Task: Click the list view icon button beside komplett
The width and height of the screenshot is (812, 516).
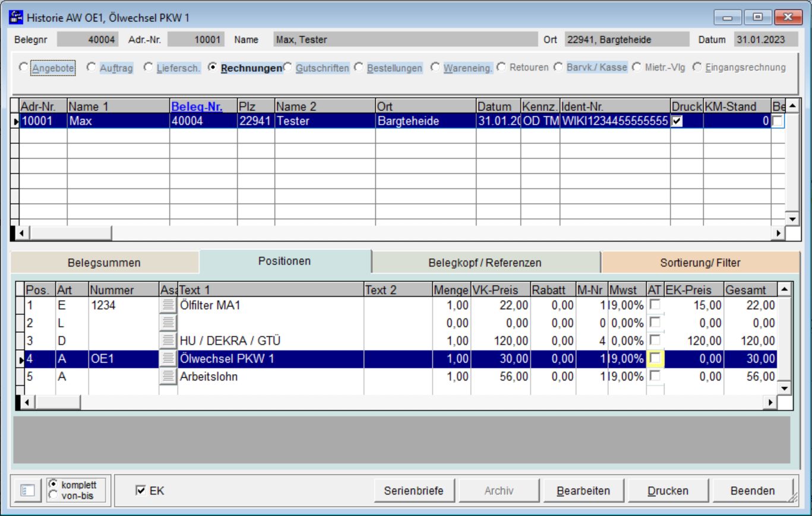Action: point(29,491)
